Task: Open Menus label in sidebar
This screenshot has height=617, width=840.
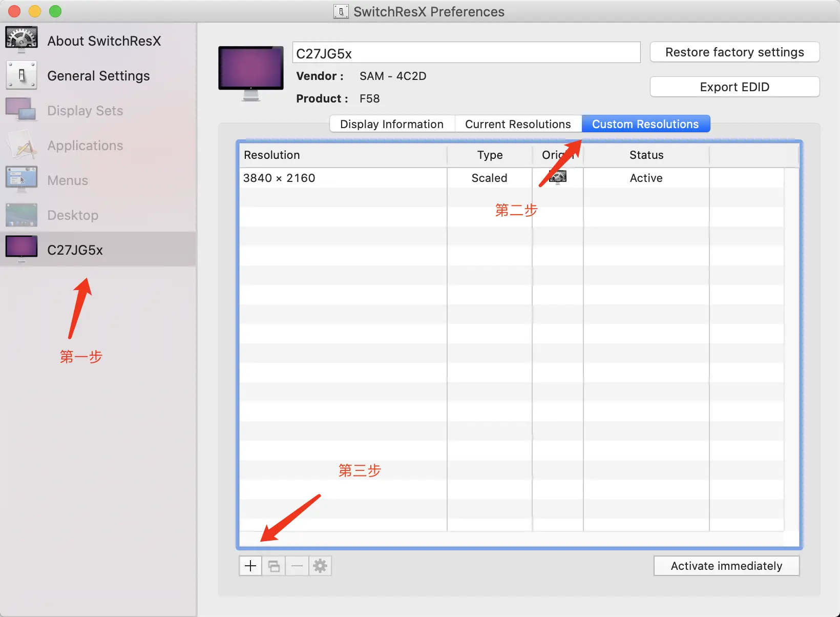Action: (68, 180)
